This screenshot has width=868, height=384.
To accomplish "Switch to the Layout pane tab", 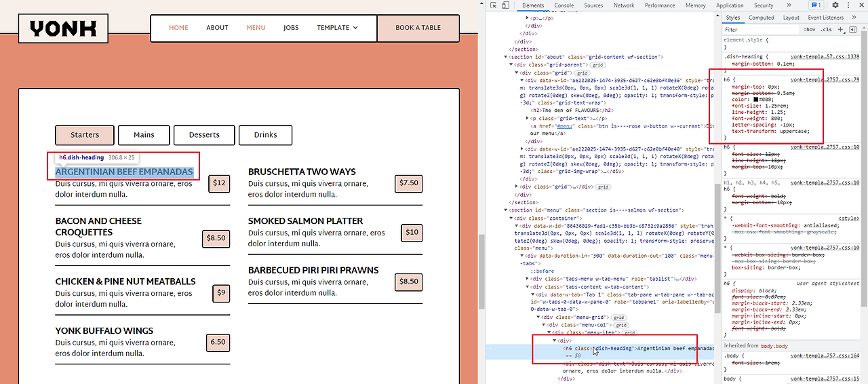I will [x=791, y=18].
